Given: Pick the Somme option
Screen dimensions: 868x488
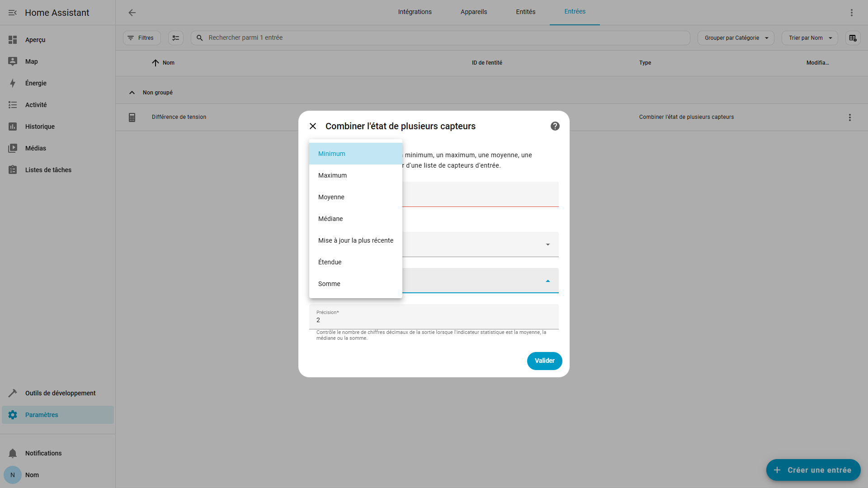Looking at the screenshot, I should (x=329, y=284).
